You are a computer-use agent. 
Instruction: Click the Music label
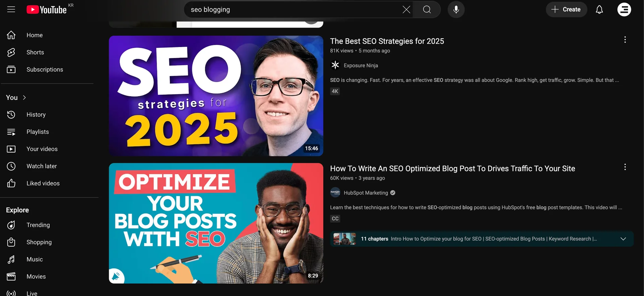[35, 259]
